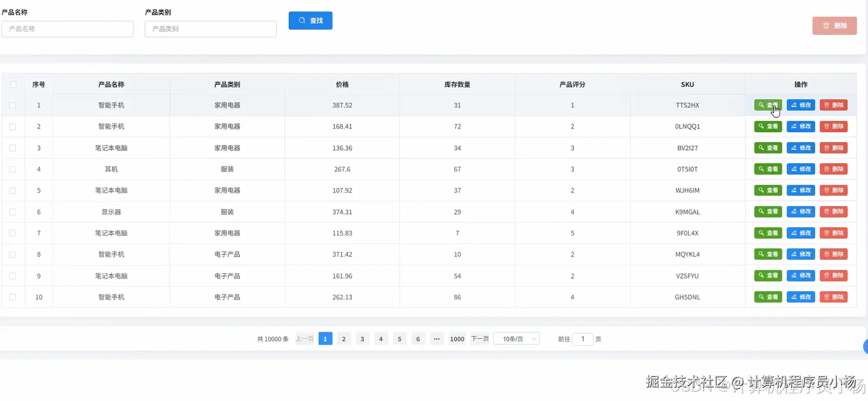The height and width of the screenshot is (401, 868).
Task: Click the blue 查找 search button
Action: [310, 20]
